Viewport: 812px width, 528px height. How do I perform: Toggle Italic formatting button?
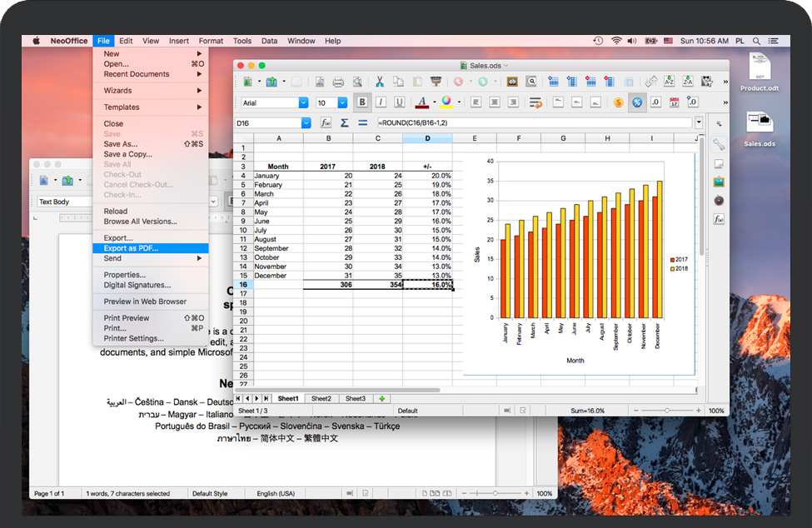pyautogui.click(x=381, y=102)
